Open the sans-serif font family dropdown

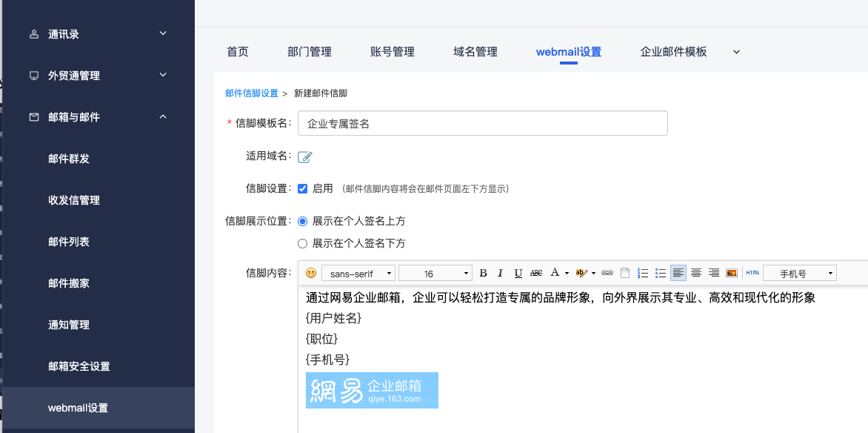358,274
